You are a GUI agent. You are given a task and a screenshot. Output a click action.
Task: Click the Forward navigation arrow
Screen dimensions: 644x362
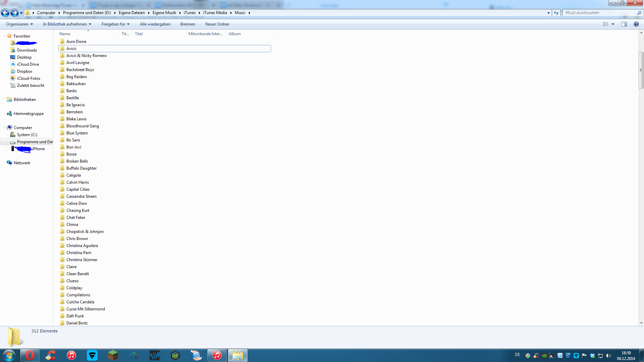[14, 13]
